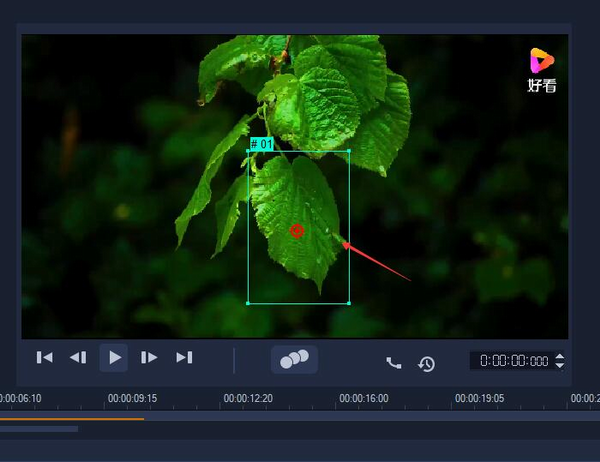Increase timecode with the up arrow
This screenshot has width=600, height=462.
pos(559,356)
